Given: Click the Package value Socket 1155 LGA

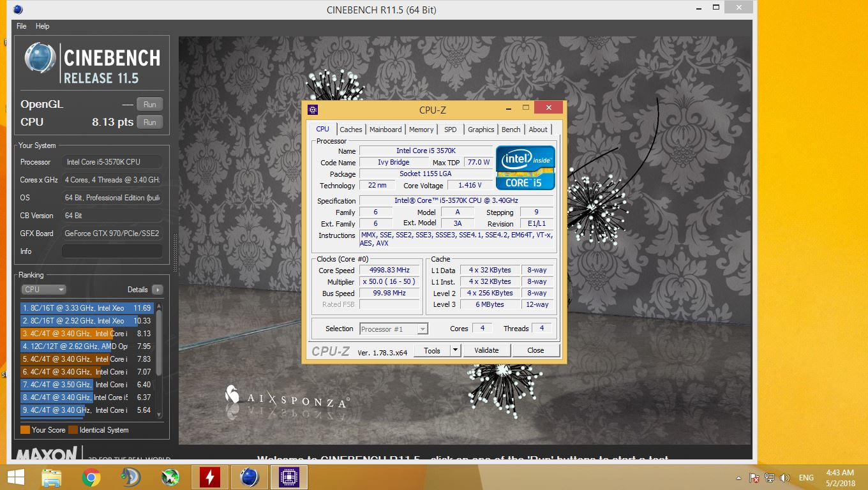Looking at the screenshot, I should click(x=426, y=174).
